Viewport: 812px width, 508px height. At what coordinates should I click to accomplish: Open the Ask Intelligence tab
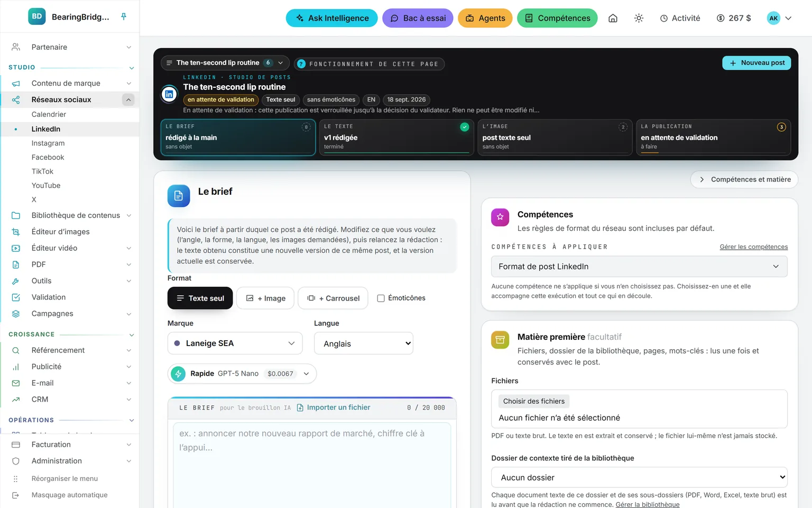point(332,18)
